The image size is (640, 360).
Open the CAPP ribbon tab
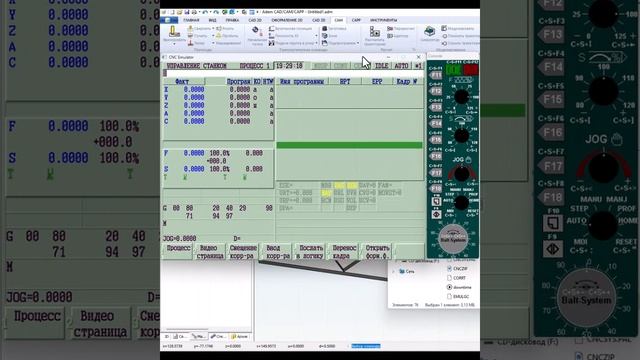pyautogui.click(x=356, y=20)
